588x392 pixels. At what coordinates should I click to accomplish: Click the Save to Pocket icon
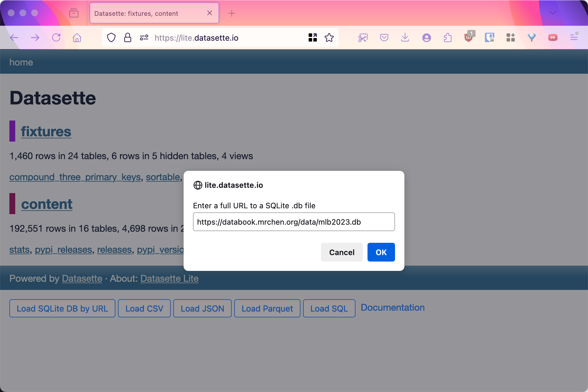(x=384, y=38)
